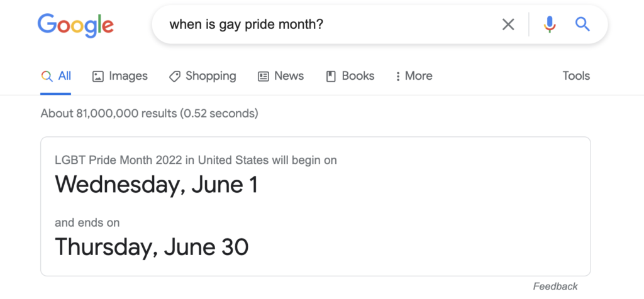The height and width of the screenshot is (299, 644).
Task: Click the "Wednesday, June 1" start date
Action: pyautogui.click(x=157, y=185)
